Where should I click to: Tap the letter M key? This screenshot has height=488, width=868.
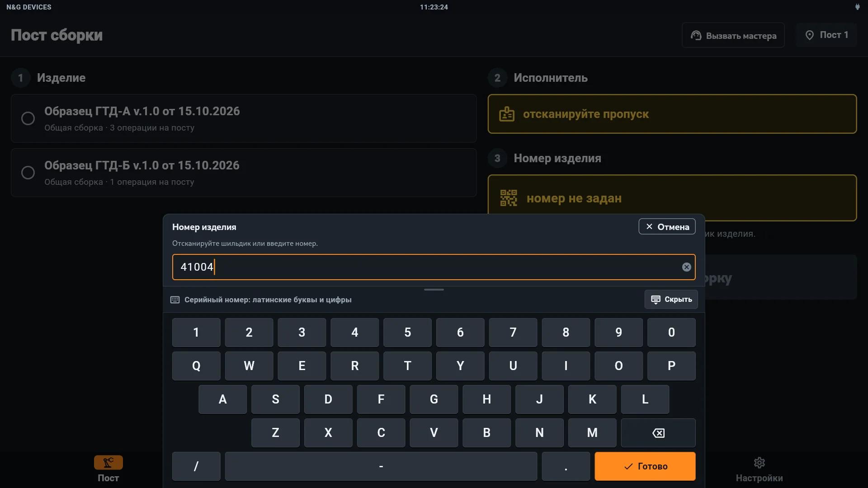point(592,433)
